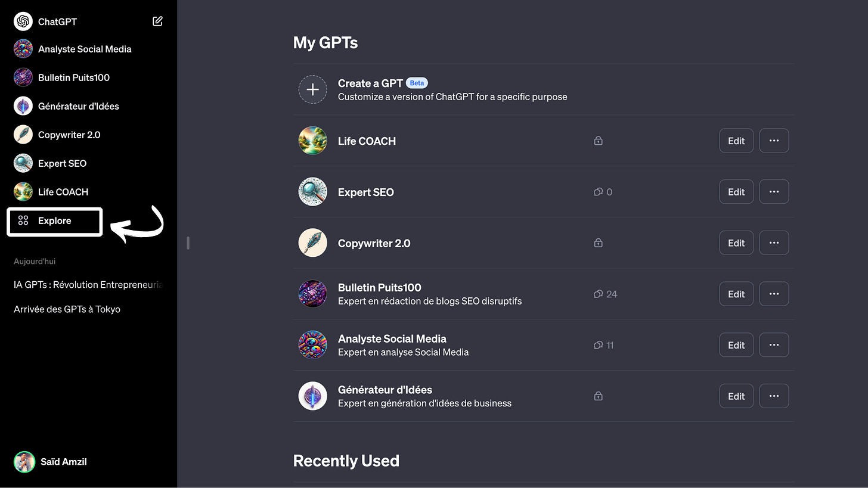Screen dimensions: 868x488
Task: Click 'Life COACH' name in My GPTs list
Action: click(367, 141)
